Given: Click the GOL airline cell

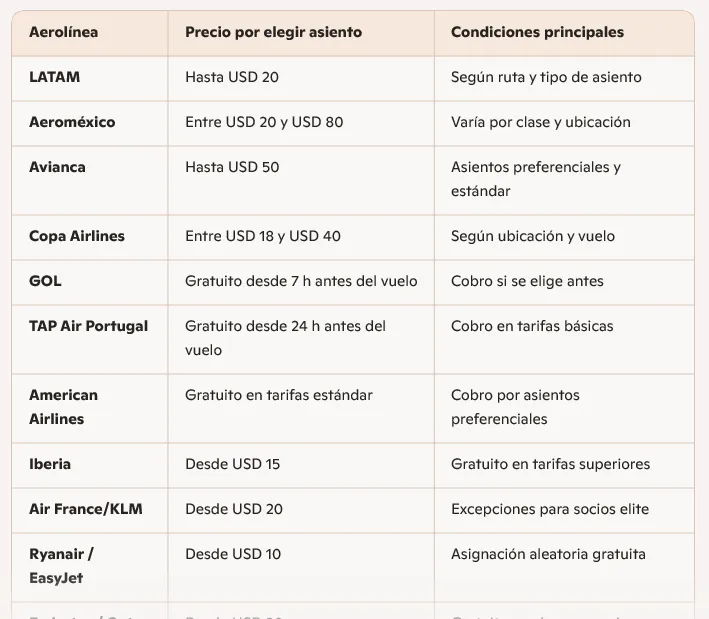Looking at the screenshot, I should pos(45,281).
